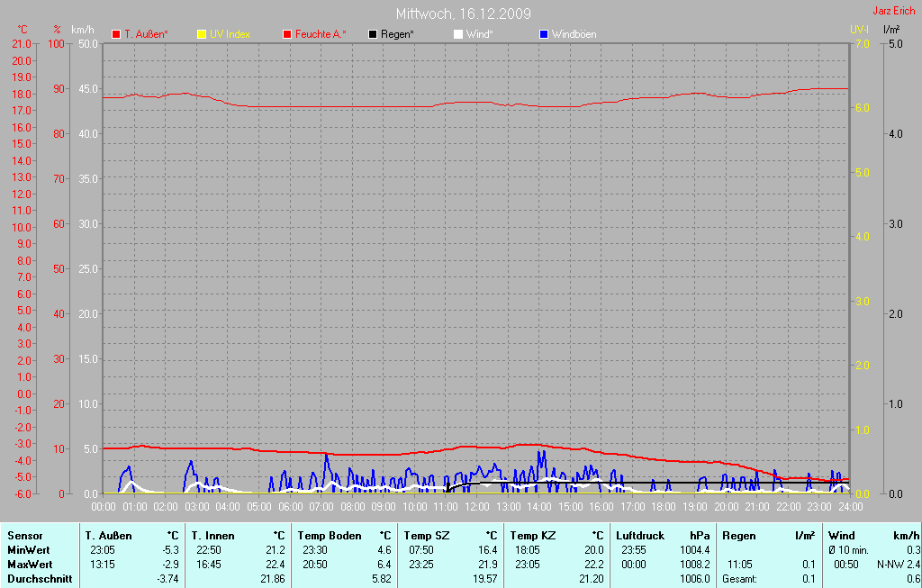Click the 'MinWert' row header

[x=29, y=550]
